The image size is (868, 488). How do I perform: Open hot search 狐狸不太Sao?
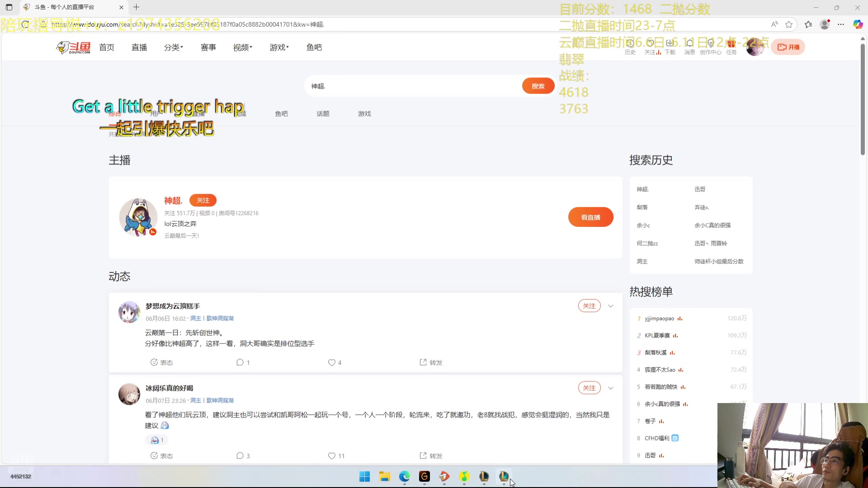pos(660,370)
